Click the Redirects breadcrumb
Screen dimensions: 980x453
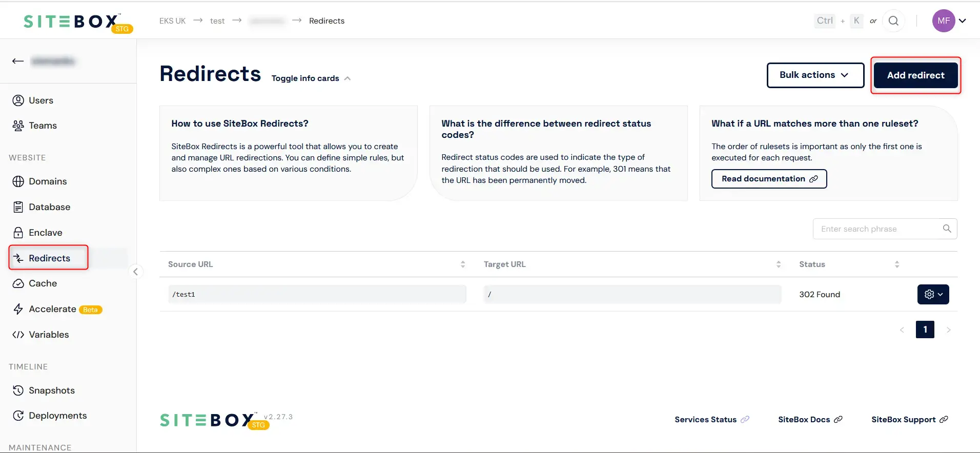point(326,21)
